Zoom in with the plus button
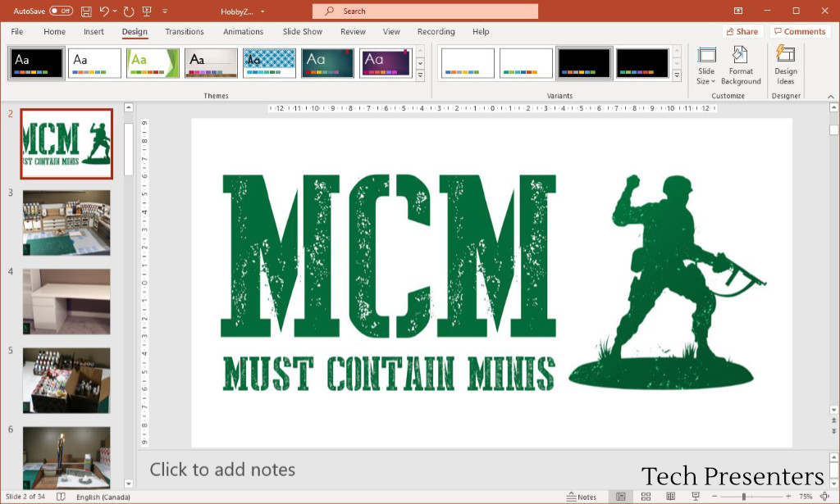 [x=788, y=497]
